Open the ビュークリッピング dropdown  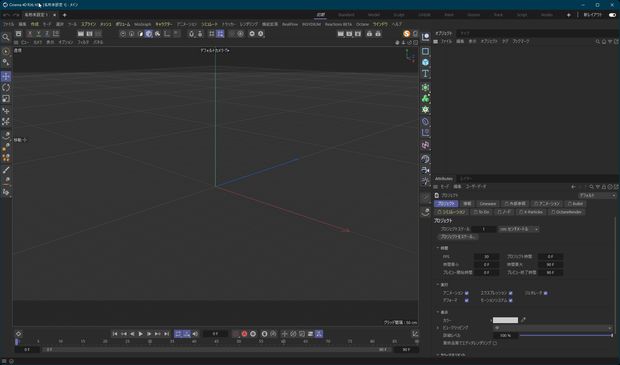pyautogui.click(x=552, y=328)
